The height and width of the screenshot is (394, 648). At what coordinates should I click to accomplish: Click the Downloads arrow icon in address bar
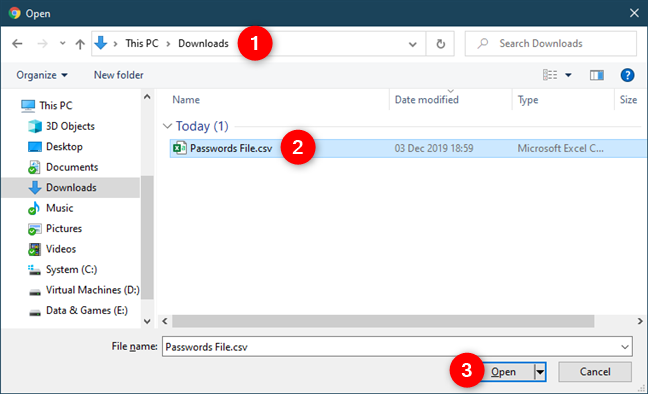point(101,43)
